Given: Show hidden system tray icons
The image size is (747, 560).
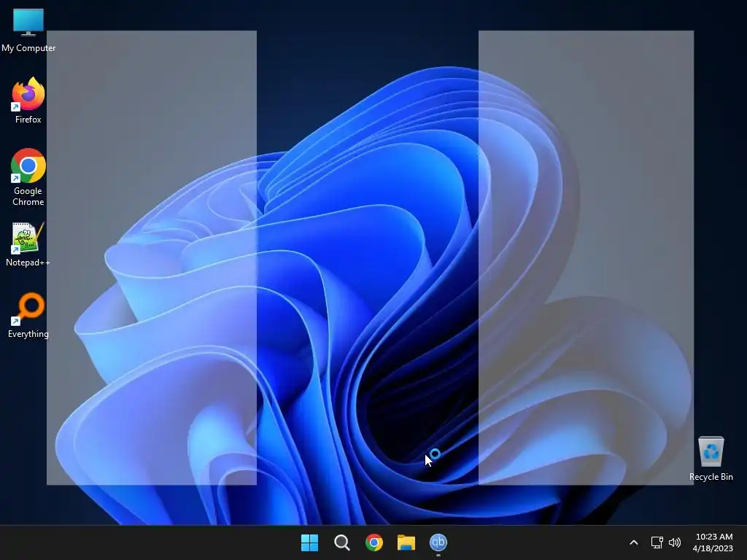Looking at the screenshot, I should pyautogui.click(x=634, y=542).
